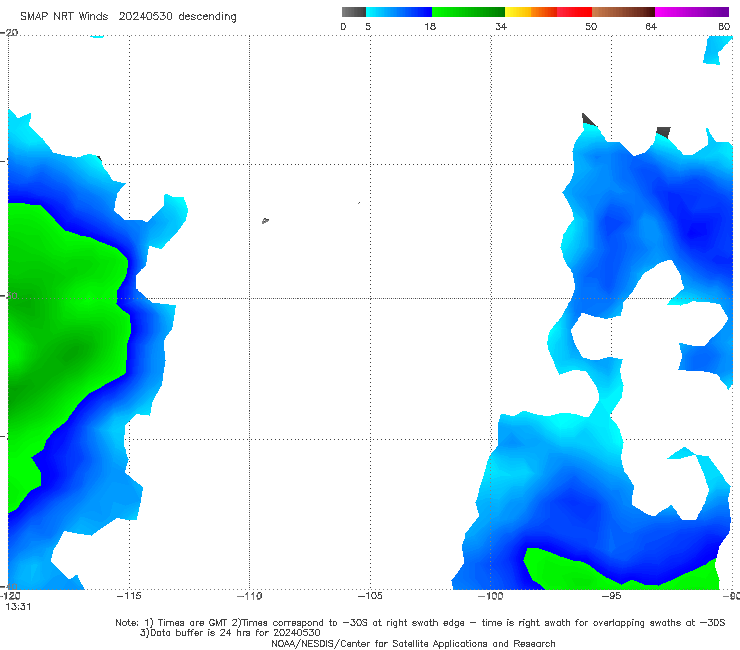Click the red segment of the color bar
This screenshot has width=740, height=650.
(x=574, y=12)
